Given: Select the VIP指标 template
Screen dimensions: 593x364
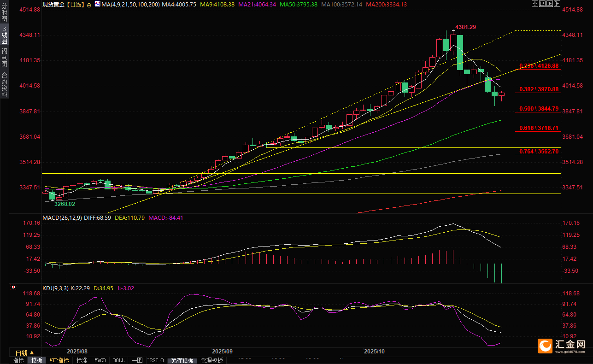Looking at the screenshot, I should click(x=59, y=360).
